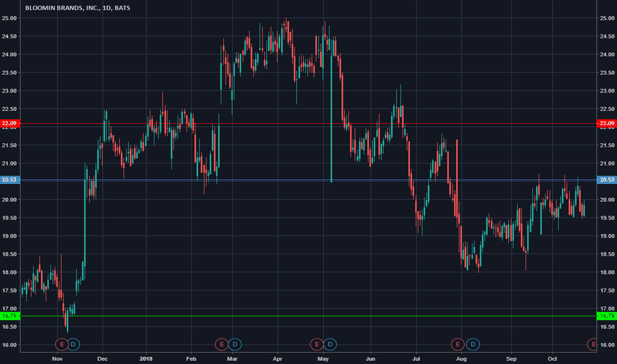
Task: Click the dividend D marker near Nov
Action: tap(73, 344)
